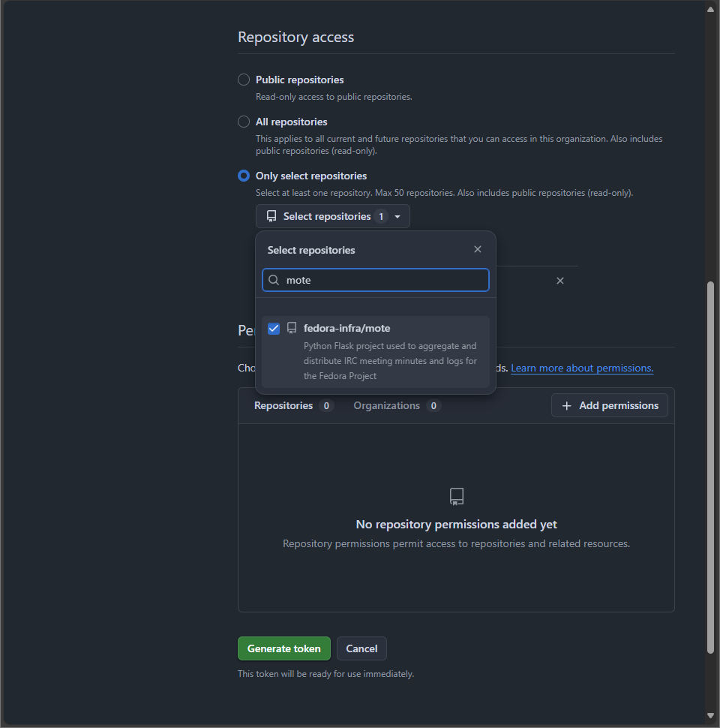The width and height of the screenshot is (720, 728).
Task: Click inside the repository search field
Action: click(x=375, y=280)
